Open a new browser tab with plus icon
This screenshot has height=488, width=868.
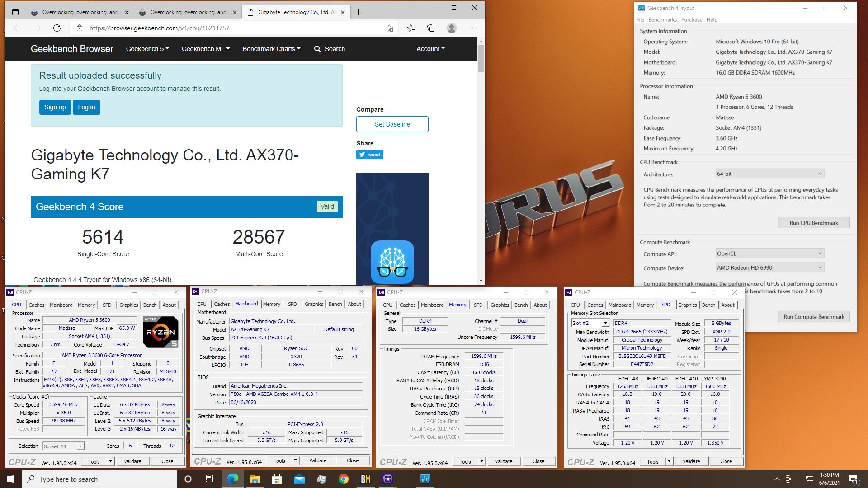pyautogui.click(x=358, y=12)
